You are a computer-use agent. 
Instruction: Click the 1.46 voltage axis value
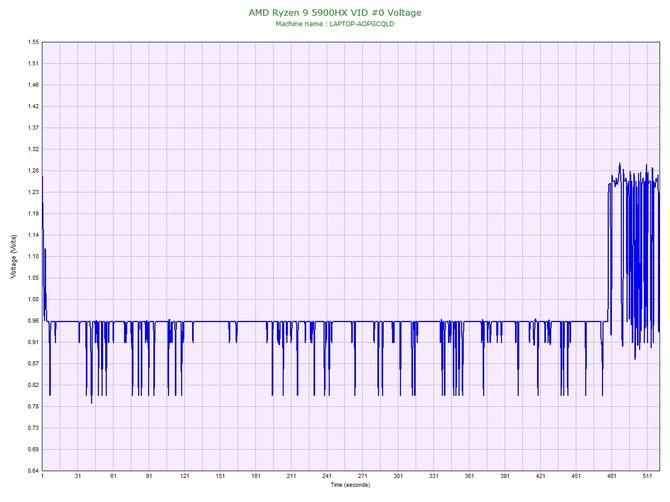[x=33, y=85]
